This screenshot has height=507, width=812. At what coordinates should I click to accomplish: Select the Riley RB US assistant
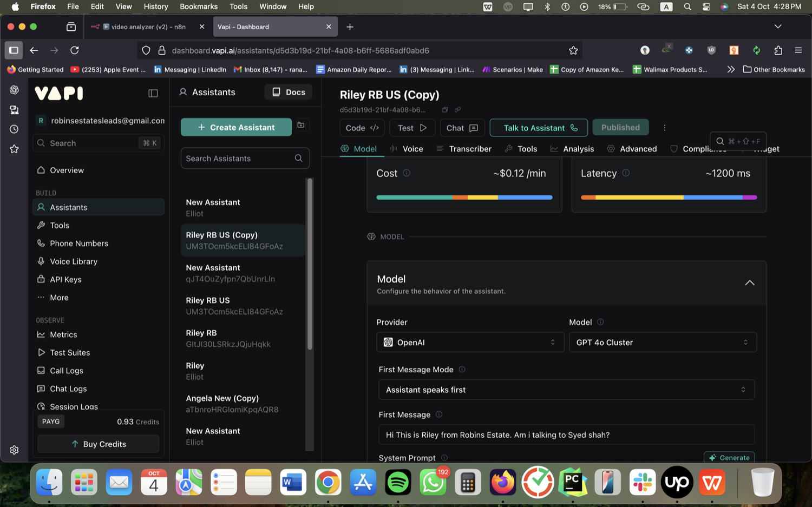tap(243, 306)
